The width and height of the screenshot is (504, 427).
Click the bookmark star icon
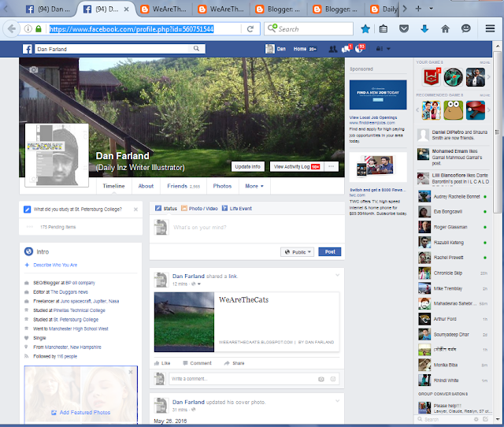click(365, 29)
